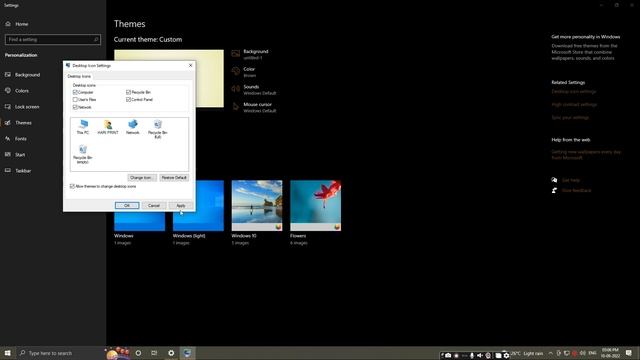Click the Mouse cursor icon in theme details
The width and height of the screenshot is (640, 360).
[x=236, y=107]
